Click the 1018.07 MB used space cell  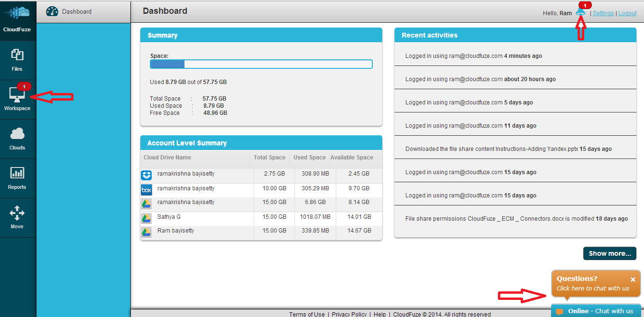(315, 217)
